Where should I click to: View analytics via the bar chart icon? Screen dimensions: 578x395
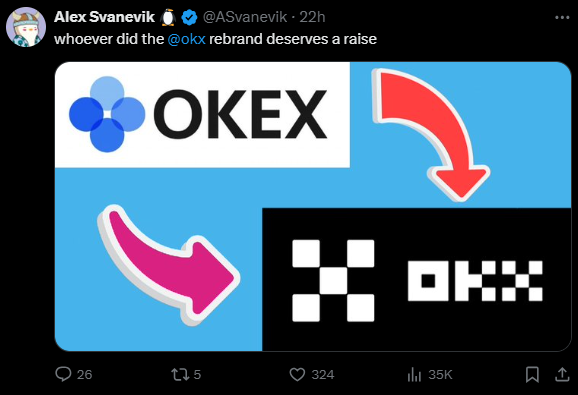coord(414,374)
